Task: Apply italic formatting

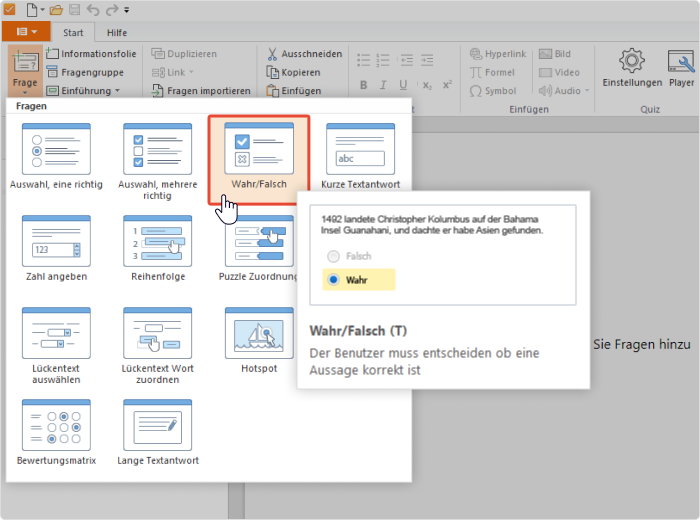Action: pos(383,85)
